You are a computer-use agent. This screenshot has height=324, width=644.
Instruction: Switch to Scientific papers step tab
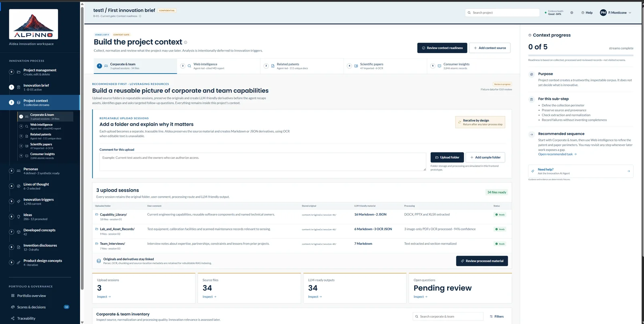pyautogui.click(x=385, y=66)
